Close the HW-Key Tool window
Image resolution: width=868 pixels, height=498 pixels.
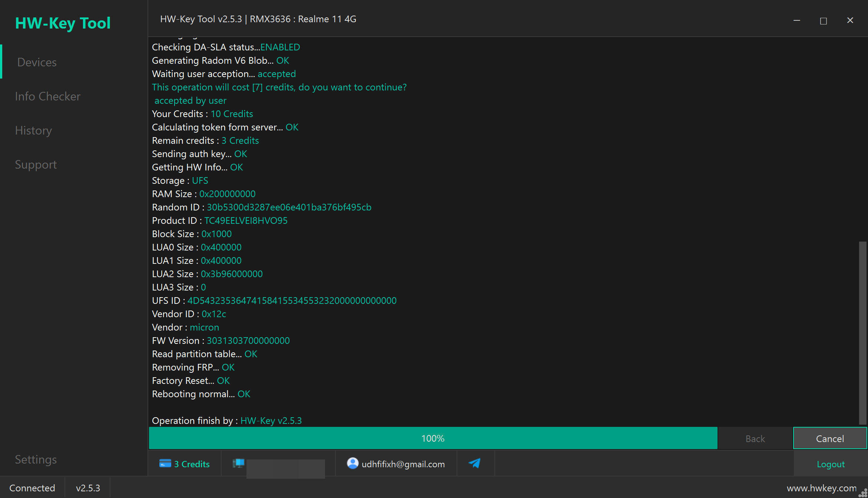[x=850, y=20]
